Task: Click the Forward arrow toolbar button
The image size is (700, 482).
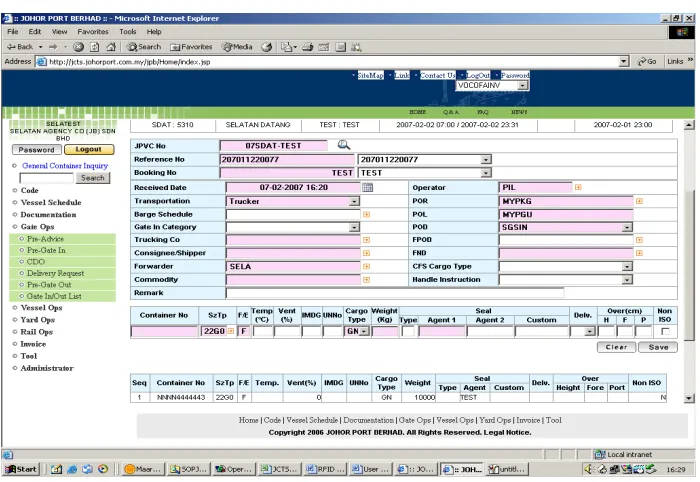Action: [x=53, y=47]
